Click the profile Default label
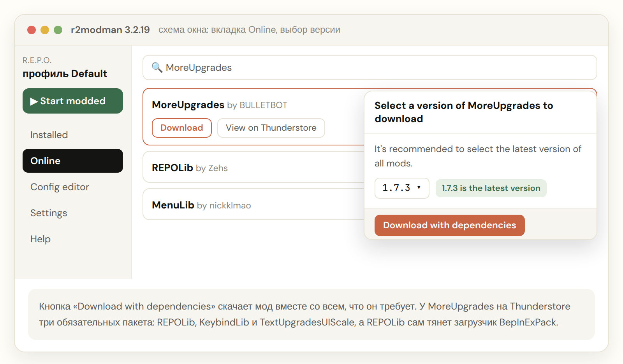 point(65,74)
